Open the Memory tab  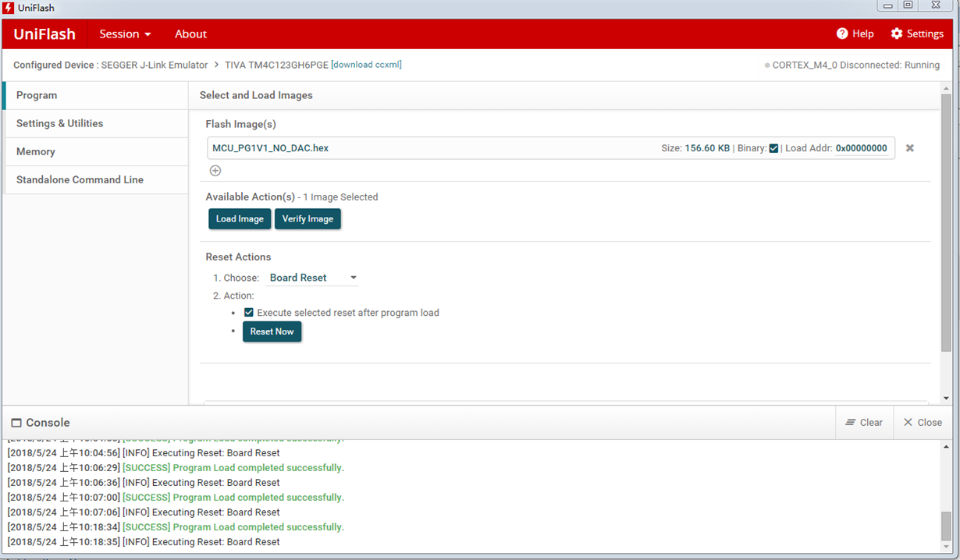click(95, 151)
